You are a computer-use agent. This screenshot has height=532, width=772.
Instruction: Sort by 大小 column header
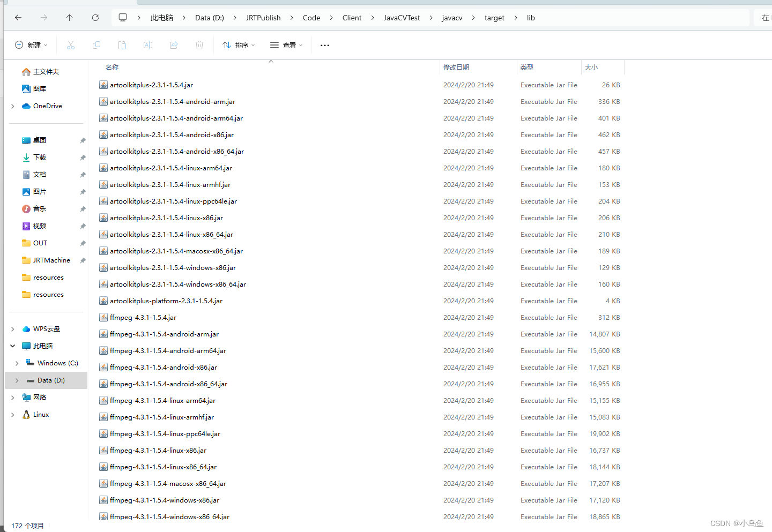(x=591, y=67)
